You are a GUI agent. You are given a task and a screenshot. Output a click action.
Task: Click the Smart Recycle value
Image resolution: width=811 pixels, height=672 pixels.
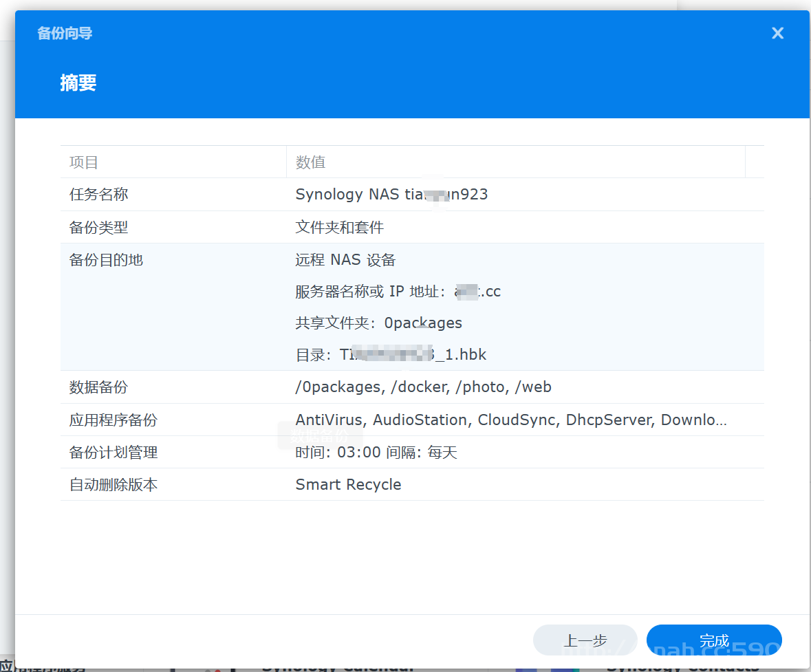(348, 485)
